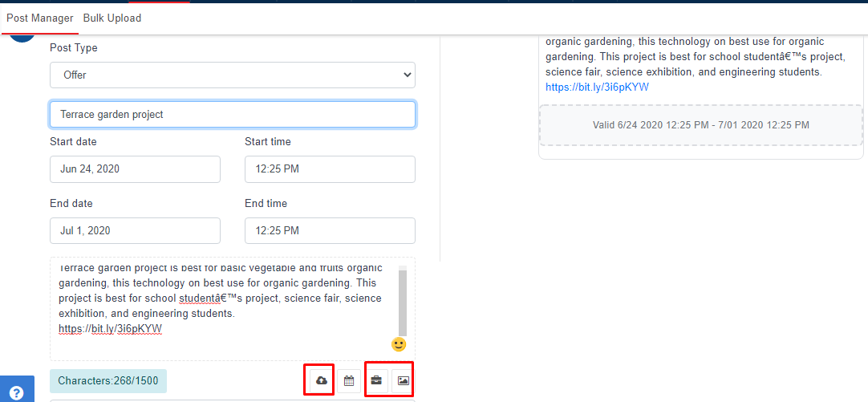Viewport: 868px width, 402px height.
Task: Expand the Post Type dropdown
Action: pos(233,75)
